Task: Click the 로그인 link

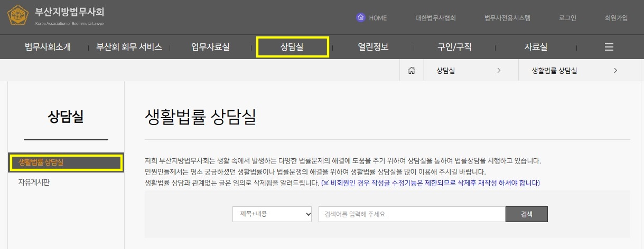Action: tap(567, 18)
